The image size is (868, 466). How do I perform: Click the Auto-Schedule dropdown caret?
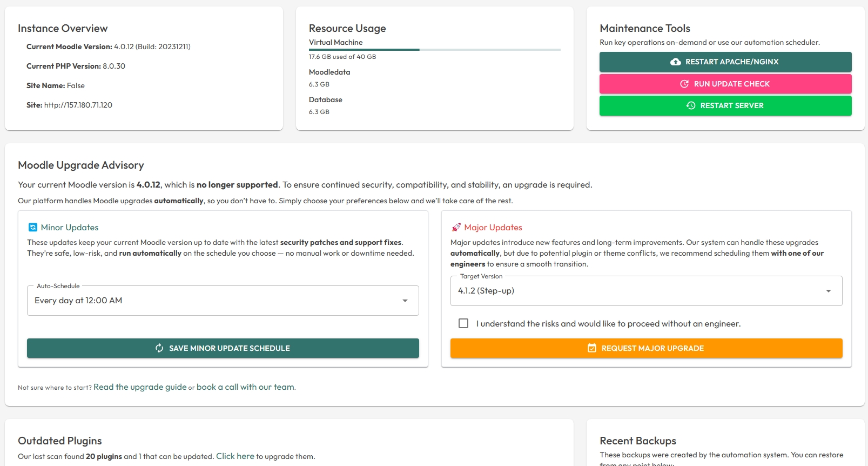coord(405,301)
